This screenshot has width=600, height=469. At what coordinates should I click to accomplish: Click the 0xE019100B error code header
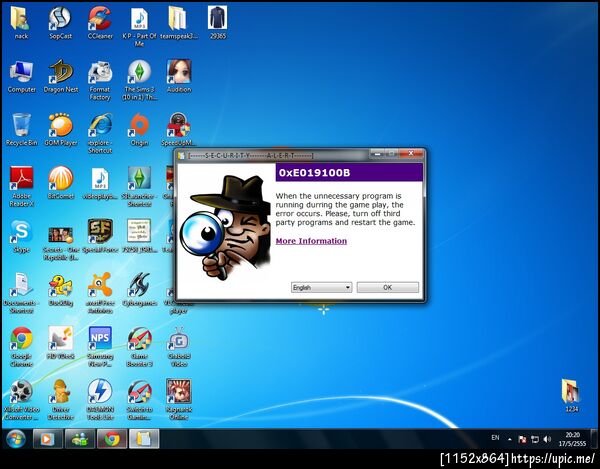coord(349,173)
